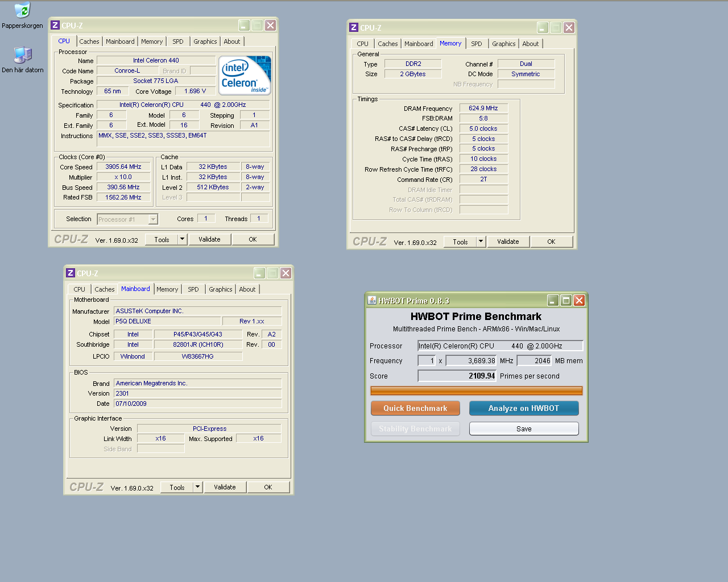728x582 pixels.
Task: Switch to Mainboard tab in CPU window
Action: click(121, 41)
